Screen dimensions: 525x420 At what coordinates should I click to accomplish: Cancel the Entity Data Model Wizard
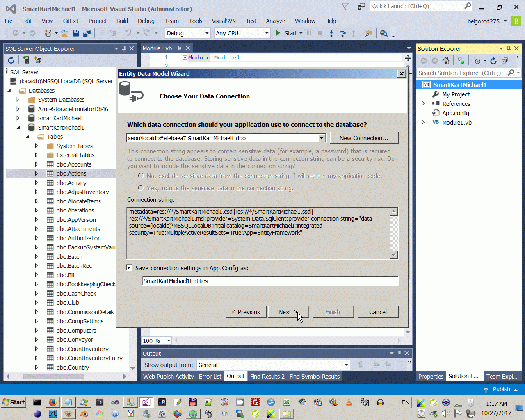378,312
